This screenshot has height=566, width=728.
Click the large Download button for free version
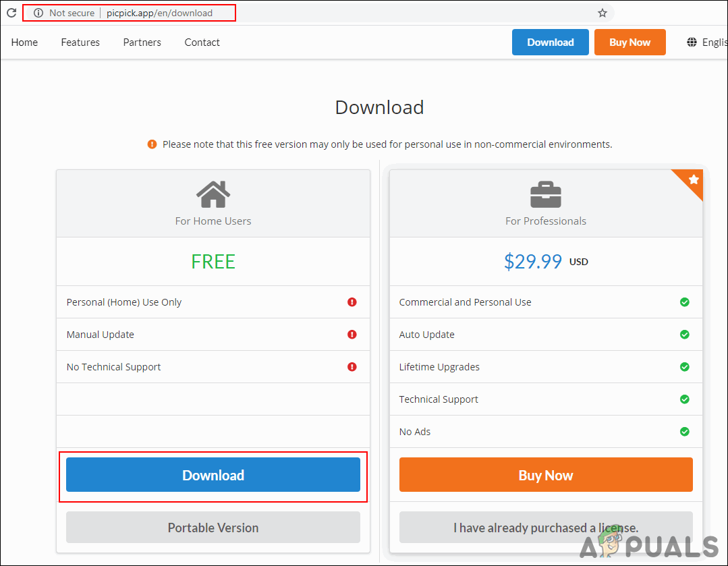[x=213, y=474]
